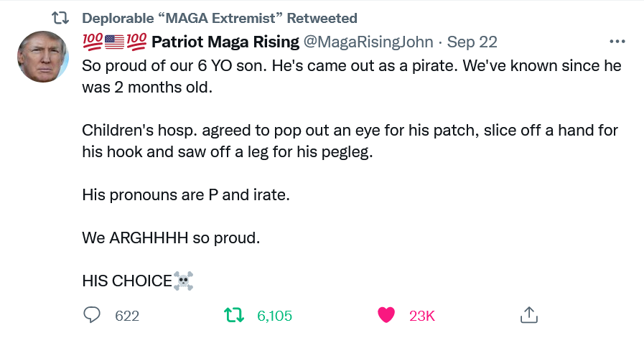The image size is (644, 338).
Task: Click the "HIS CHOICE" line of the tweet
Action: [127, 281]
